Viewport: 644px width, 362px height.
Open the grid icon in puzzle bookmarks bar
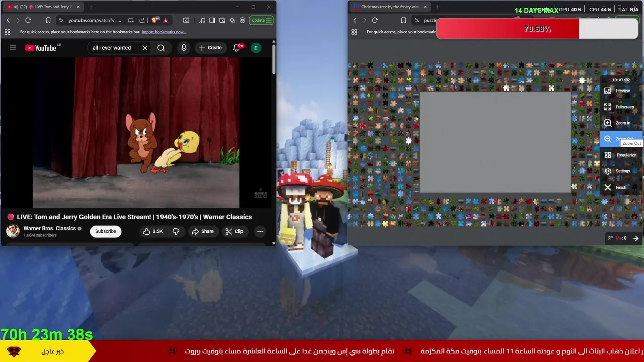coord(354,32)
